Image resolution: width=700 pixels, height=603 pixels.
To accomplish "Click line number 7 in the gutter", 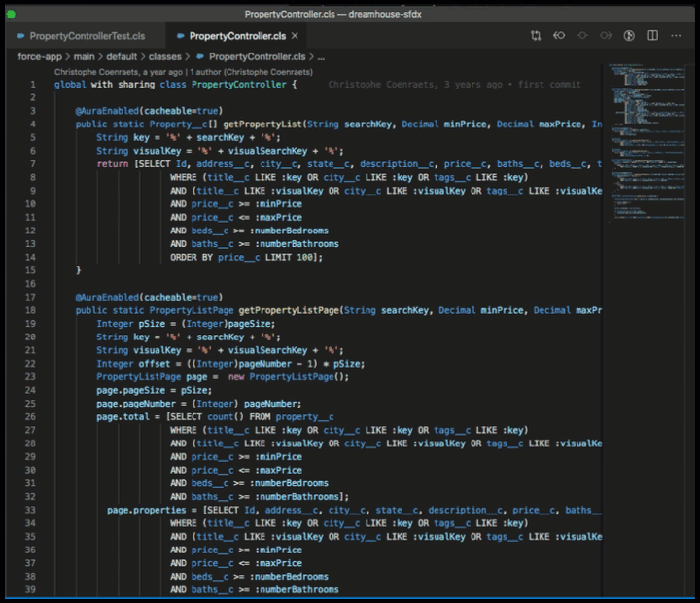I will pos(33,164).
